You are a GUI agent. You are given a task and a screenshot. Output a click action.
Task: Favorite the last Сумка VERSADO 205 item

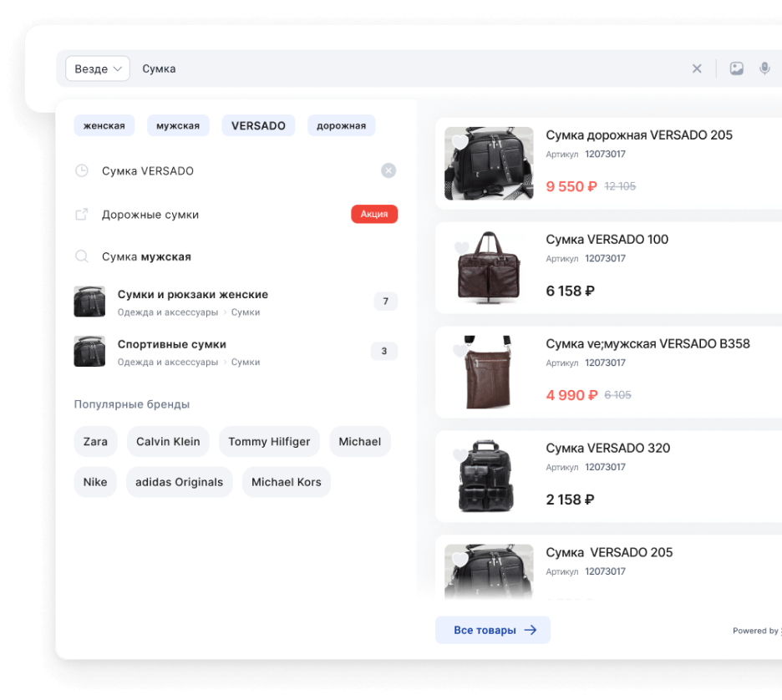[460, 559]
